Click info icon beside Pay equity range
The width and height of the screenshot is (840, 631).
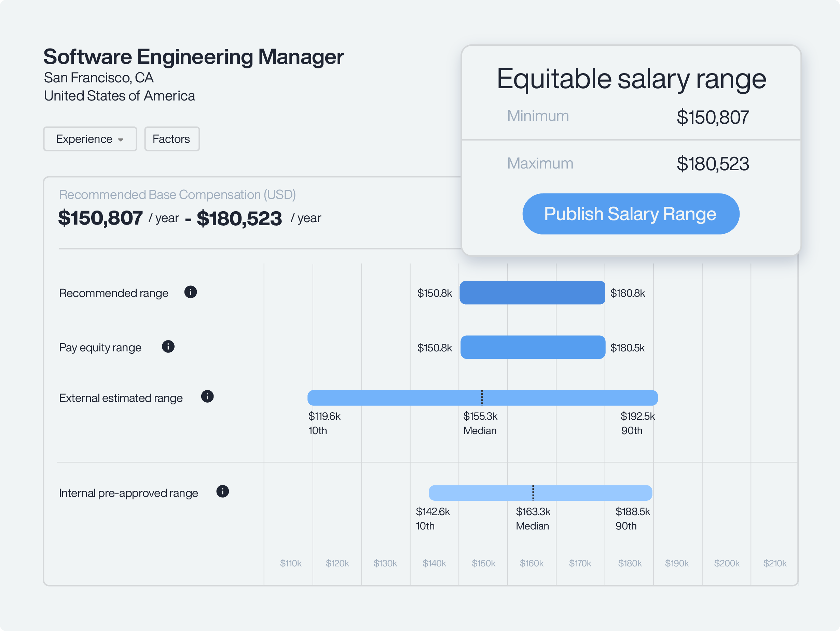click(168, 347)
